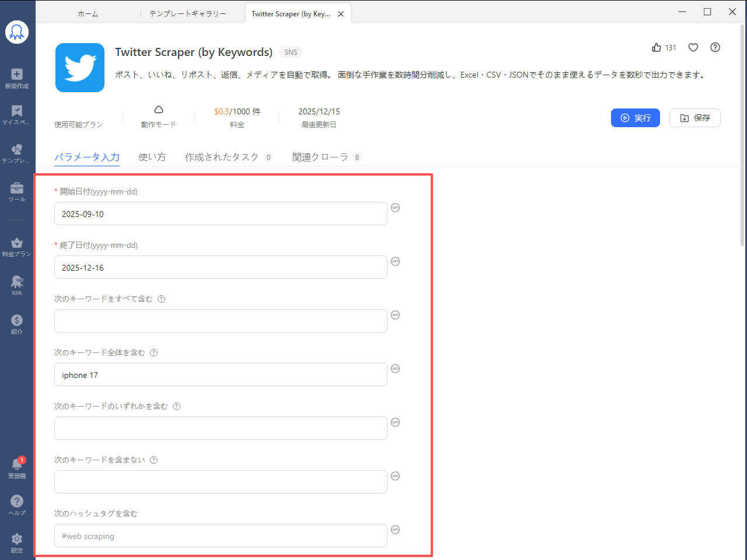The image size is (747, 560).
Task: Click the thumbs-up like icon
Action: [x=657, y=48]
